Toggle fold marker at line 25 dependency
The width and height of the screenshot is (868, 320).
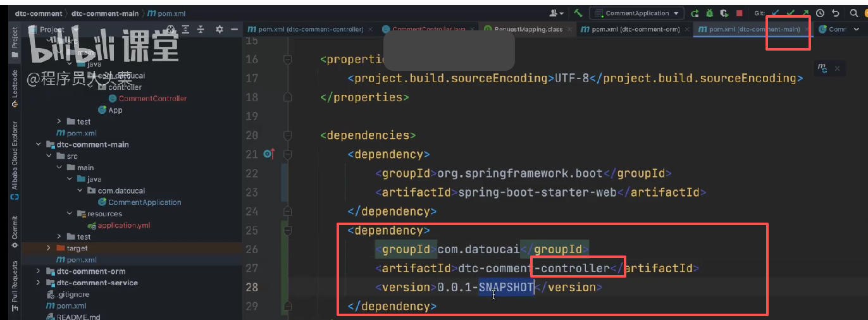pyautogui.click(x=288, y=230)
